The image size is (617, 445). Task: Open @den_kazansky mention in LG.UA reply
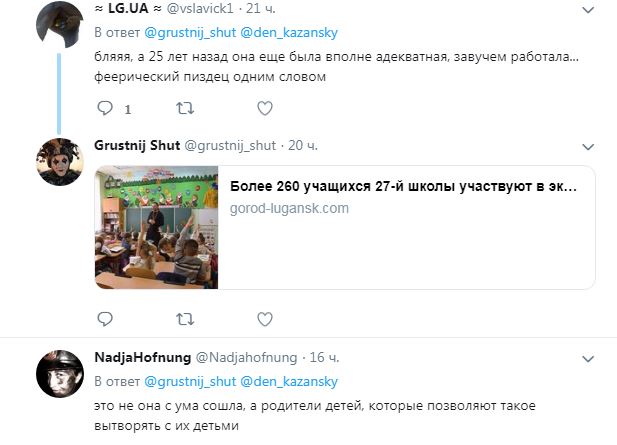289,33
